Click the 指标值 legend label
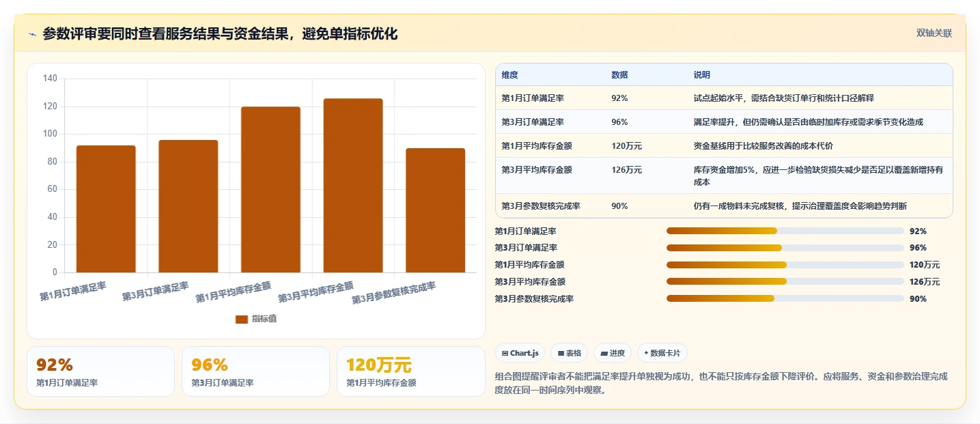 (264, 319)
